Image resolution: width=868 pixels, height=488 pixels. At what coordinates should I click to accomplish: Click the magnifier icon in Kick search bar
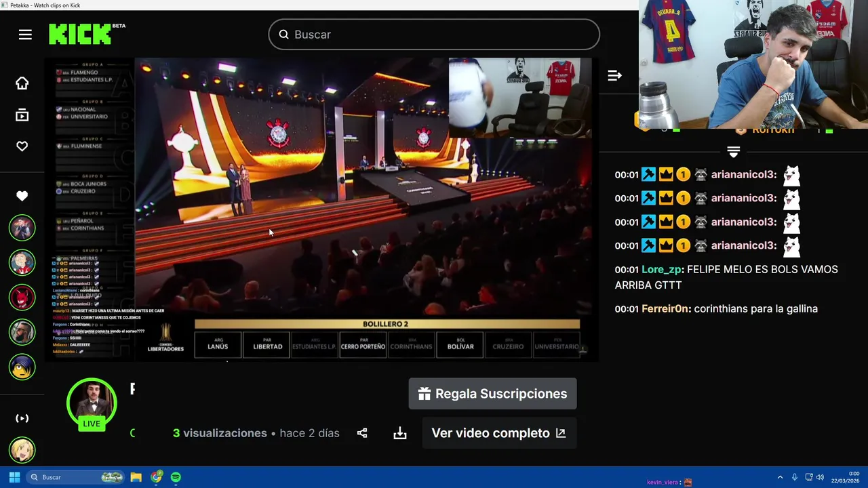click(283, 35)
